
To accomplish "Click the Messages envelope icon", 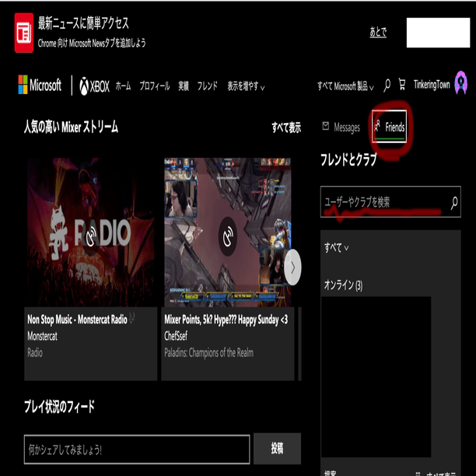I will point(326,126).
